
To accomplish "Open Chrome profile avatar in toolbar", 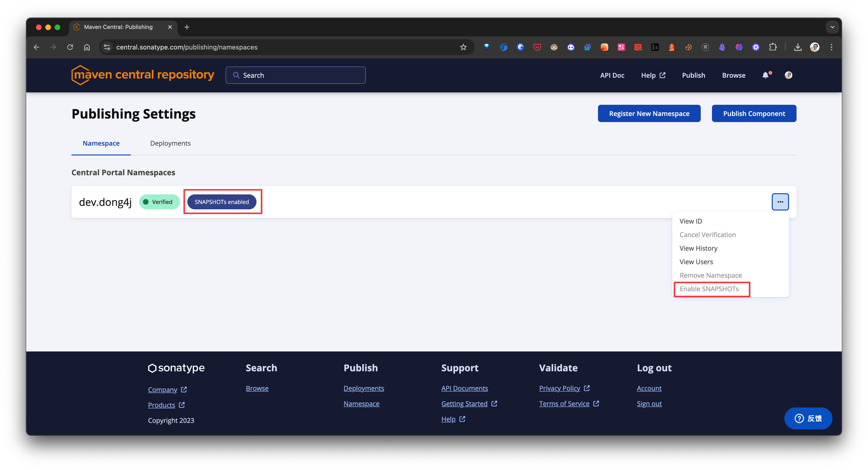I will (815, 47).
